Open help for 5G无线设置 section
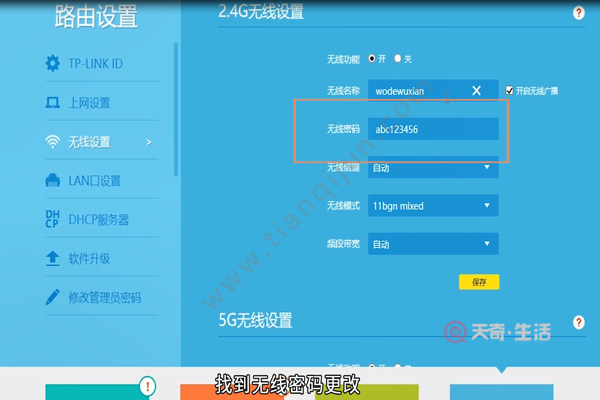600x400 pixels. coord(578,322)
